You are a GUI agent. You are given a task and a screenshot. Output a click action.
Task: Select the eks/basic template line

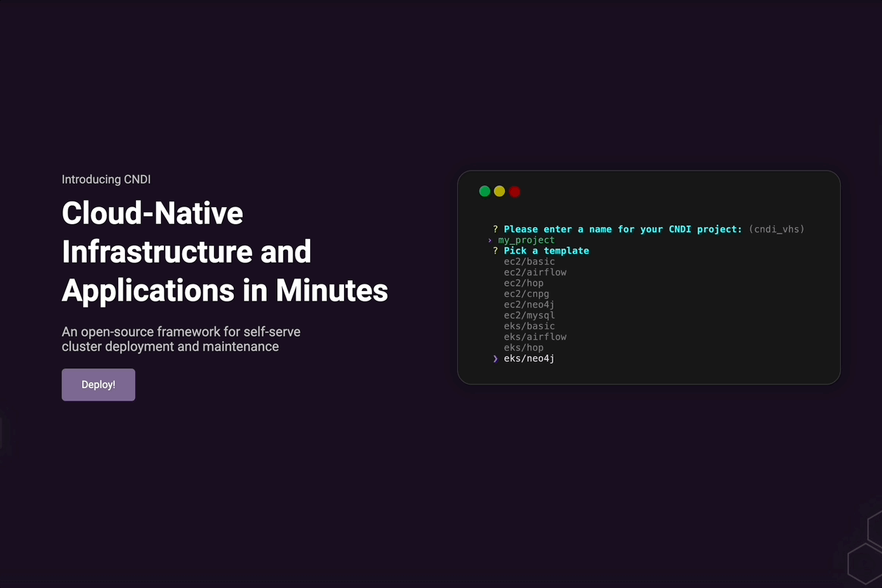pos(529,326)
